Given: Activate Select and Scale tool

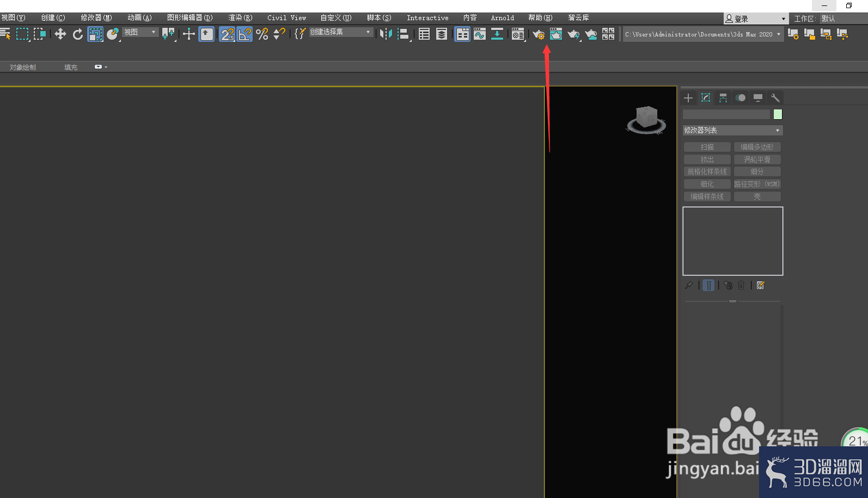Looking at the screenshot, I should point(95,34).
